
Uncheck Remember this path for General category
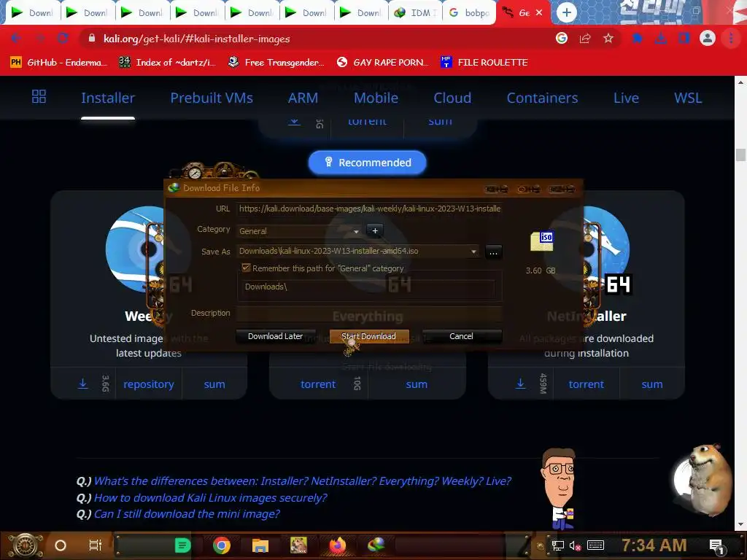[246, 268]
